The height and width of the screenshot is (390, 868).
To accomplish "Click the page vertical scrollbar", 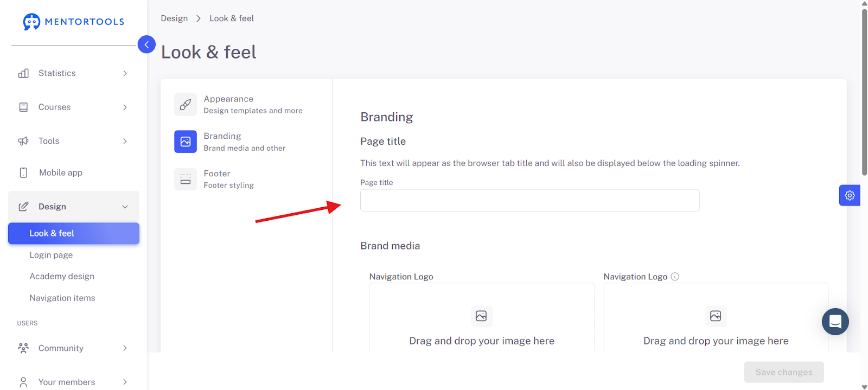I will [864, 92].
